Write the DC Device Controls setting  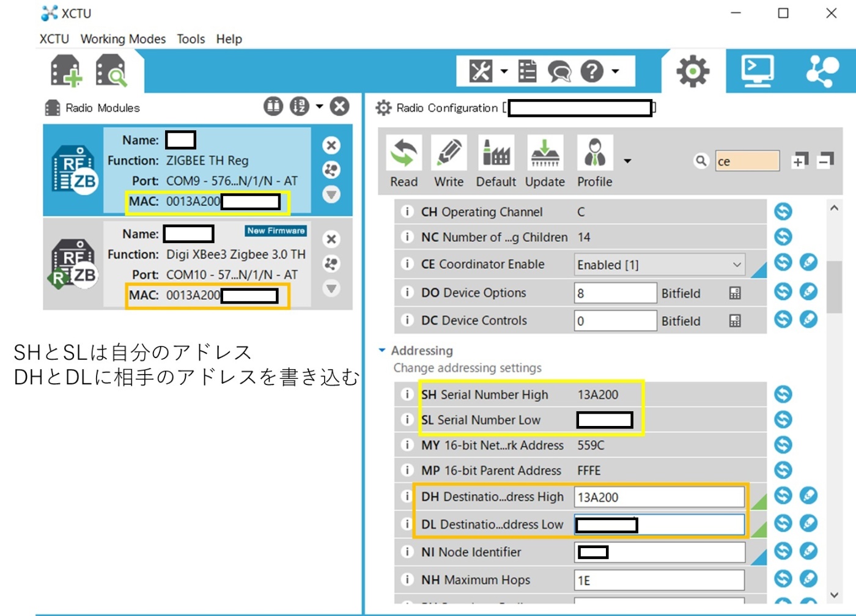pos(808,319)
